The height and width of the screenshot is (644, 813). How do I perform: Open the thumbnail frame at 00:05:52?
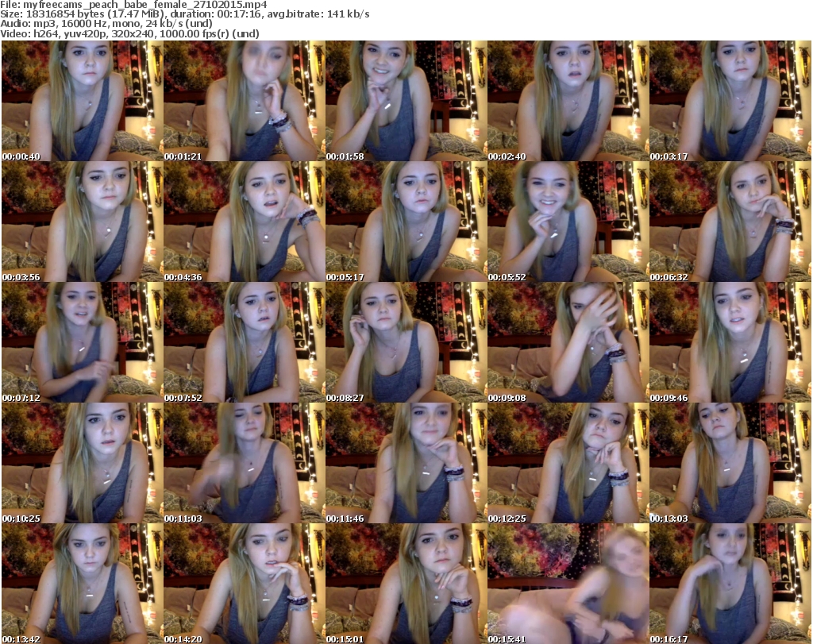click(568, 222)
